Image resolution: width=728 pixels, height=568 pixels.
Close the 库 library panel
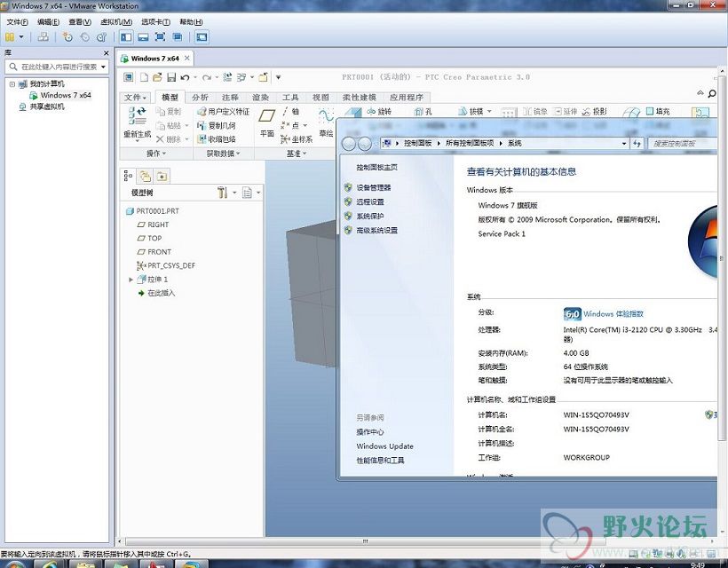pos(107,53)
